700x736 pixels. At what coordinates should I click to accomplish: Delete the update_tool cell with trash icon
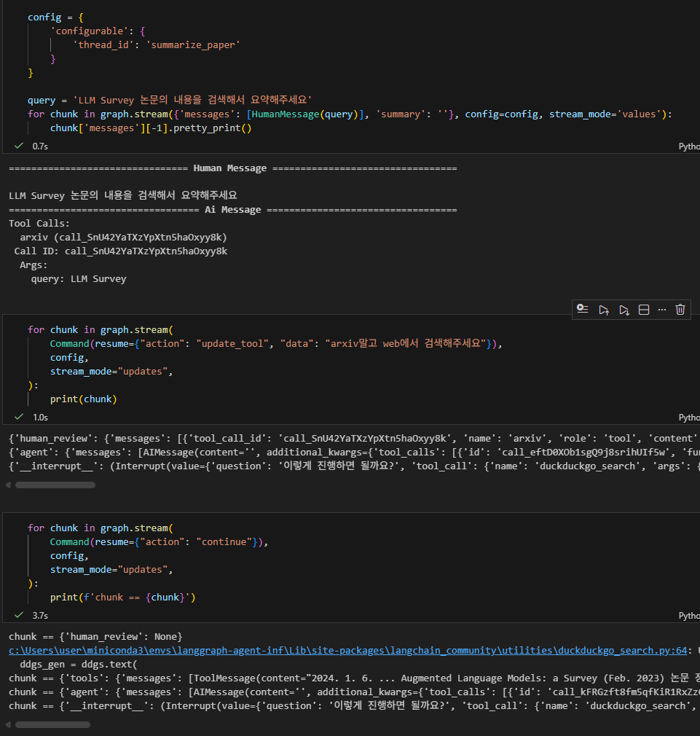(x=680, y=310)
